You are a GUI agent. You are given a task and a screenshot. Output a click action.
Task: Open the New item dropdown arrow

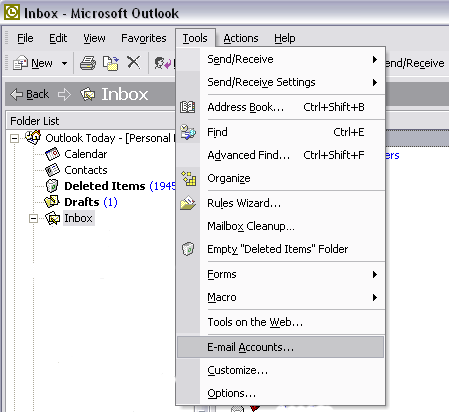64,63
